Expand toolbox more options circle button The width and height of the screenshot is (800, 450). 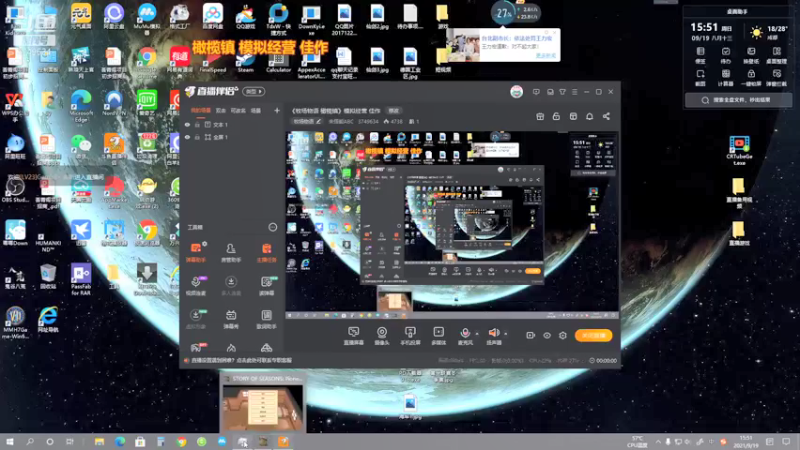272,227
